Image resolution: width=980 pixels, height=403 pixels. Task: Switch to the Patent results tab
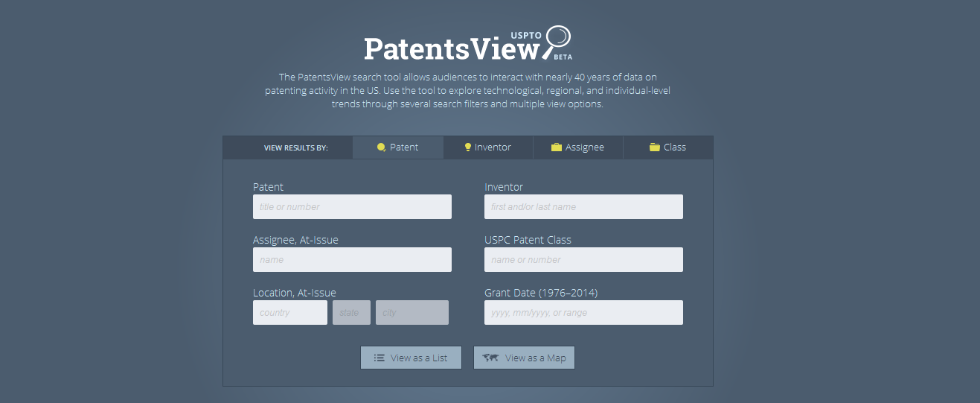point(398,147)
